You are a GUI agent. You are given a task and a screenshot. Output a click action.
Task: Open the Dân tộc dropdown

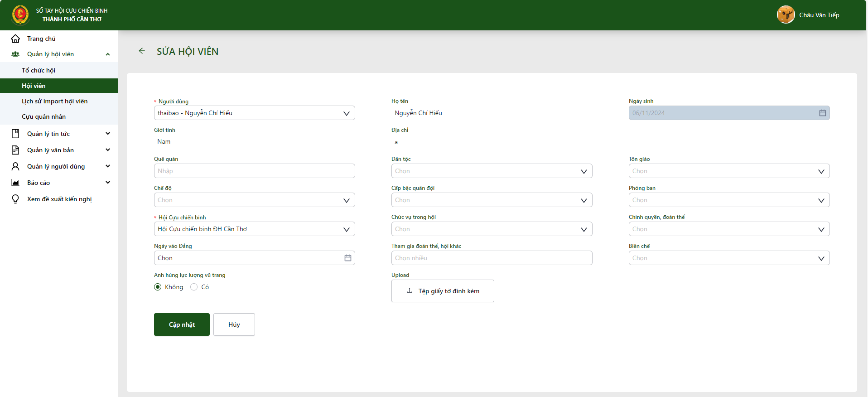pos(492,171)
